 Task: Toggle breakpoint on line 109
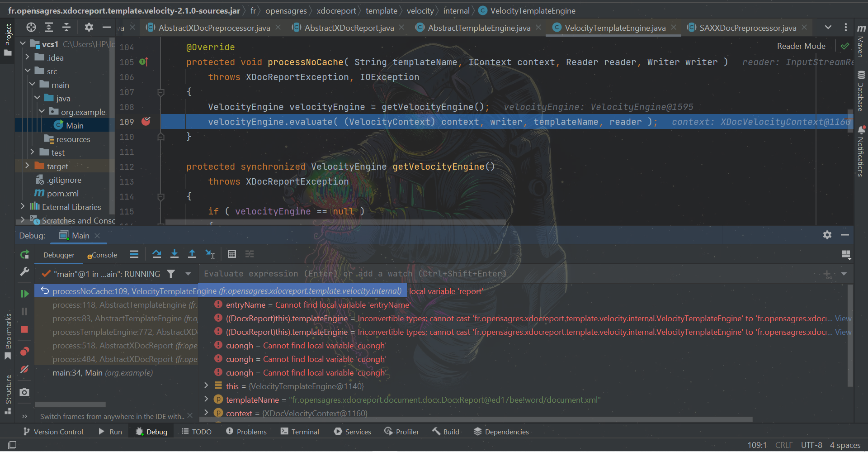point(146,121)
